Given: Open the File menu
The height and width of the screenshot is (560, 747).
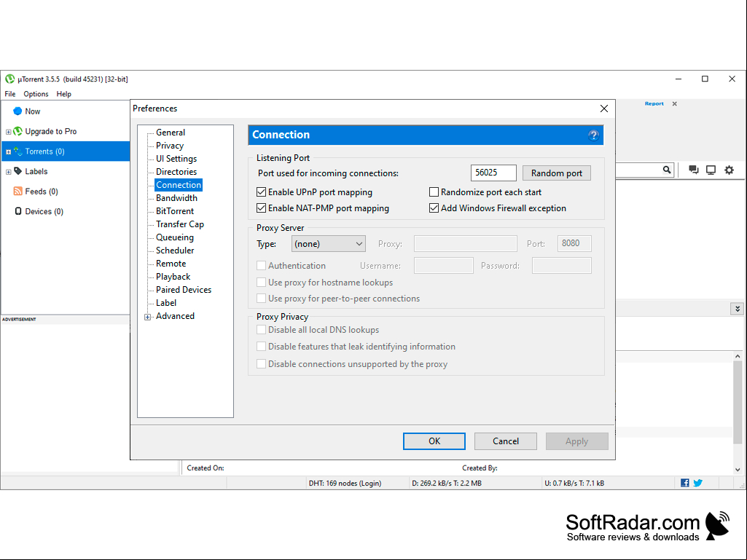Looking at the screenshot, I should 10,94.
